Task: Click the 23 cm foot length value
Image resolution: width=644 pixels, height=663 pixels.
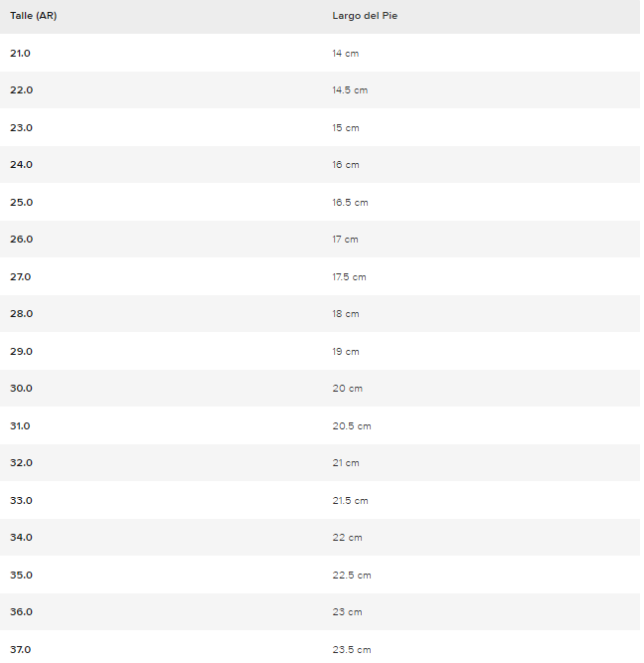Action: click(x=347, y=612)
